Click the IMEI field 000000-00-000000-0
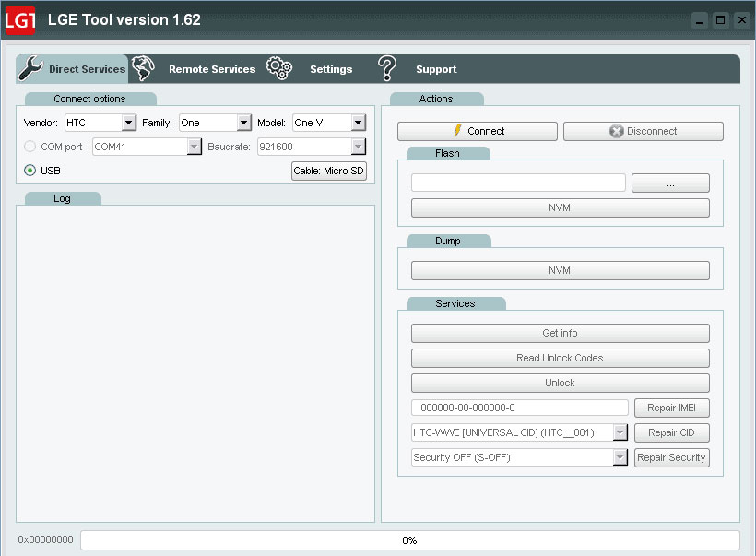 [x=520, y=408]
